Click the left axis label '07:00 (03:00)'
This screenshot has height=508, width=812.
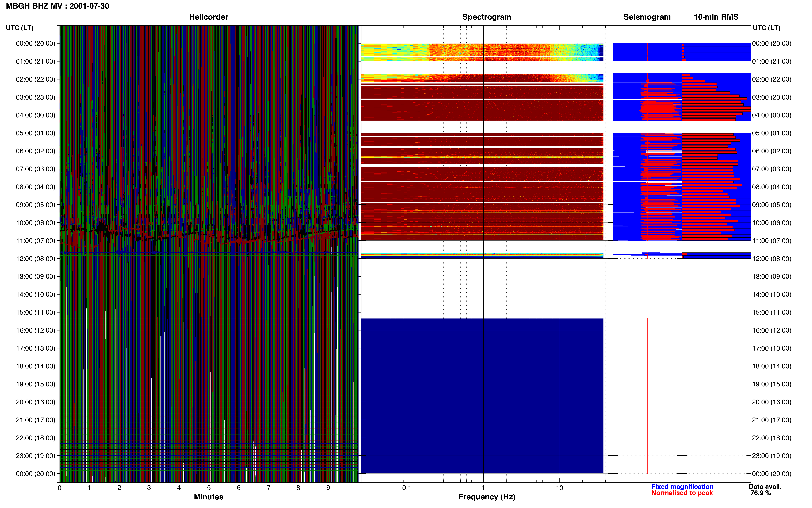pos(36,169)
